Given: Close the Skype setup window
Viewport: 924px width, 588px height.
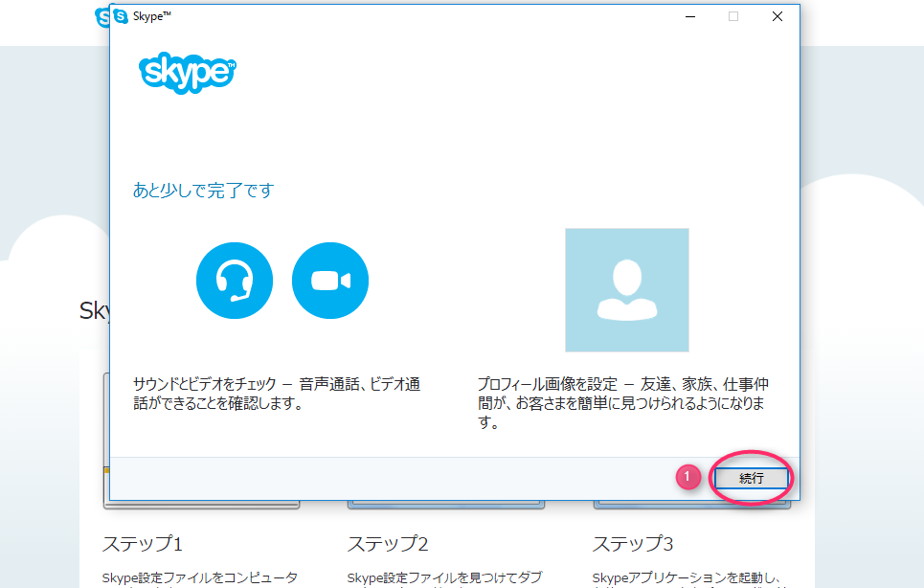Looking at the screenshot, I should [x=778, y=16].
